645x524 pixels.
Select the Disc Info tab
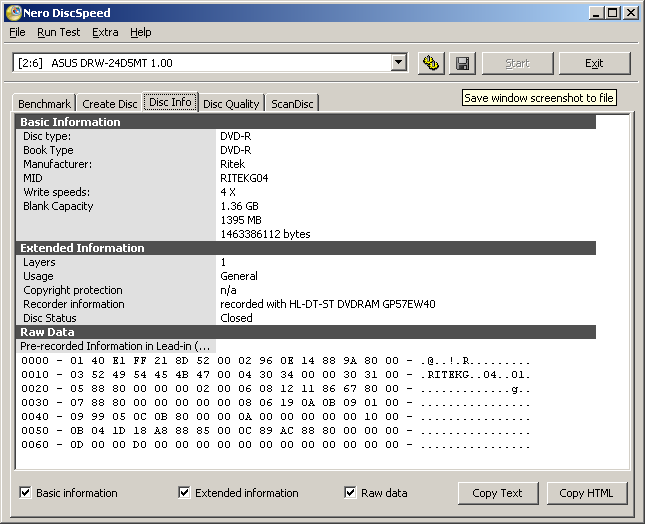click(x=170, y=102)
